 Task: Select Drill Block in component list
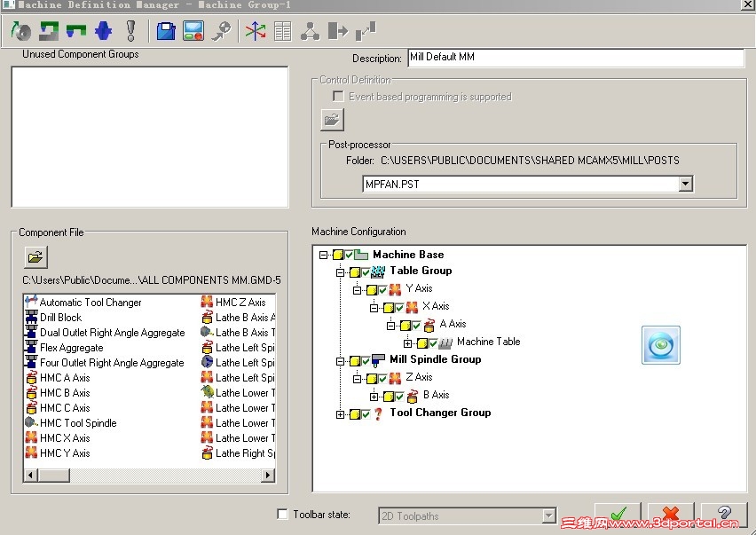(x=60, y=318)
